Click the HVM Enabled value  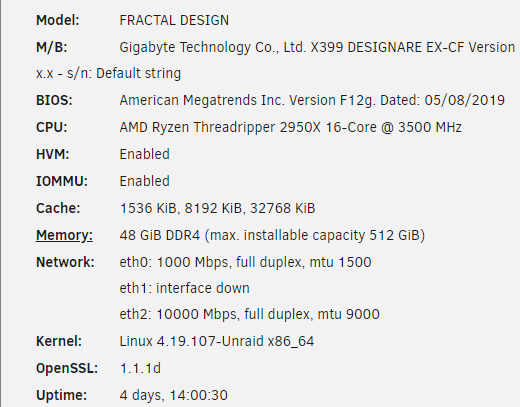[145, 154]
